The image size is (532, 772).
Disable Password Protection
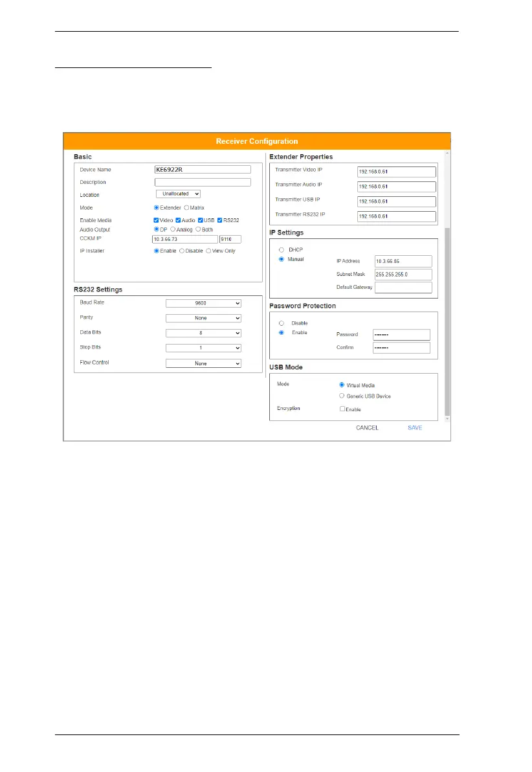[x=282, y=323]
